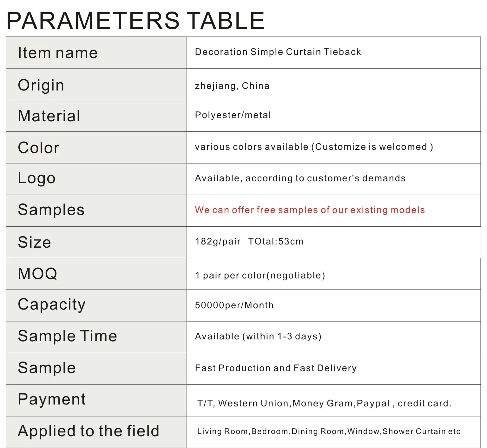Click the Logo row label
Viewport: 487px width, 448px height.
pos(37,178)
